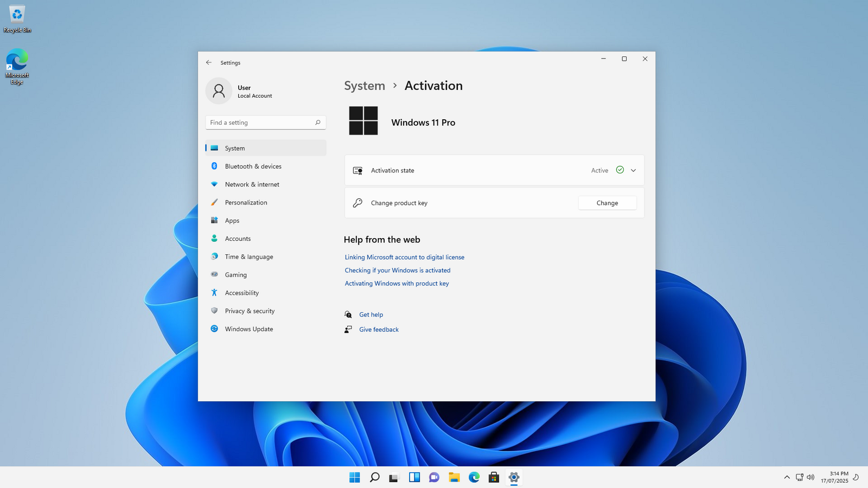This screenshot has height=488, width=868.
Task: Click the Settings gear on the taskbar
Action: click(x=514, y=477)
